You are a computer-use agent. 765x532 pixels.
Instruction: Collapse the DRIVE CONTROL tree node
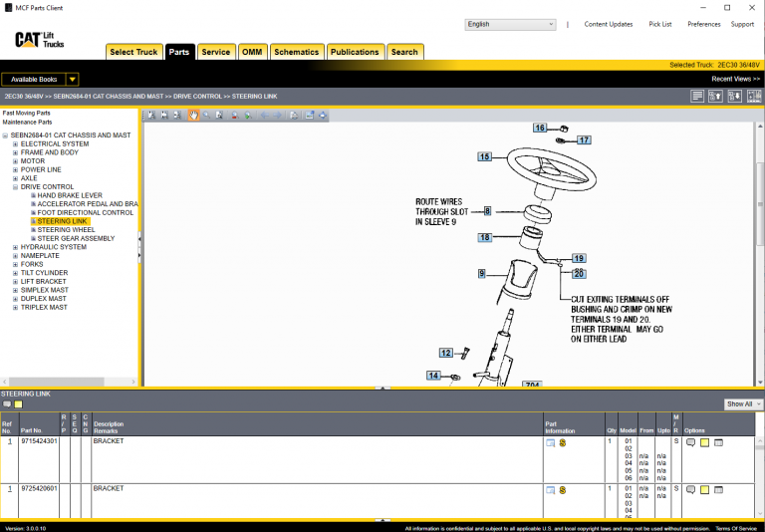pos(16,187)
